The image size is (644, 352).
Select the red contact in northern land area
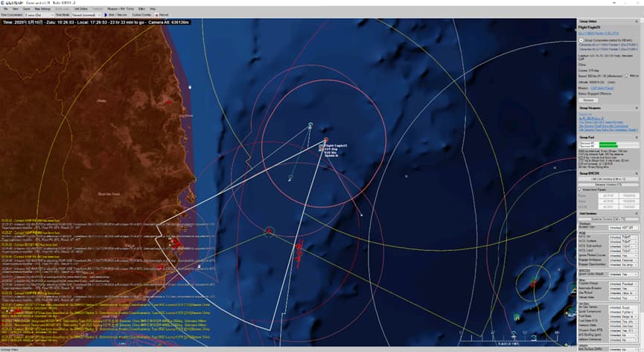(x=168, y=101)
